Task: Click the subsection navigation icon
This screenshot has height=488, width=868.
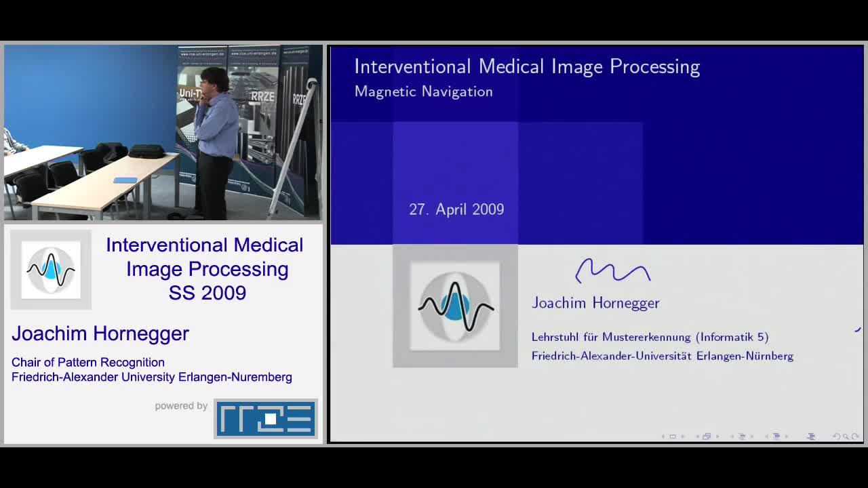Action: (x=742, y=436)
